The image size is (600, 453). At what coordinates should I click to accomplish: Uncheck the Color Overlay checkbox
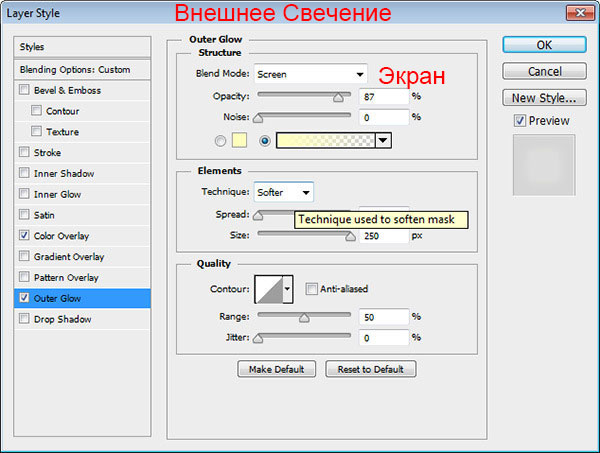tap(24, 235)
